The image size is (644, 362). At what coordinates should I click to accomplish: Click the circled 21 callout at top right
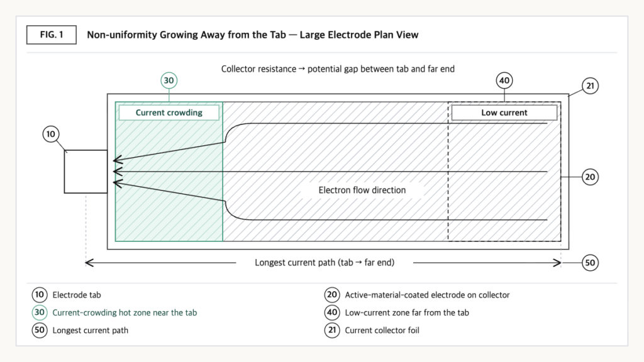[x=590, y=85]
